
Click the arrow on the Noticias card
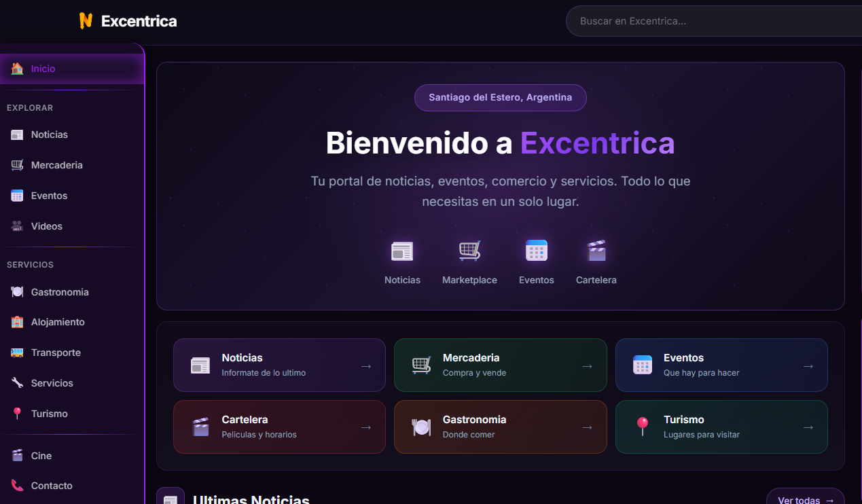click(367, 365)
